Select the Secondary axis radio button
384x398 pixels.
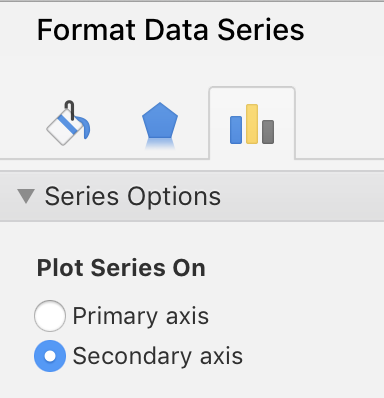click(50, 356)
